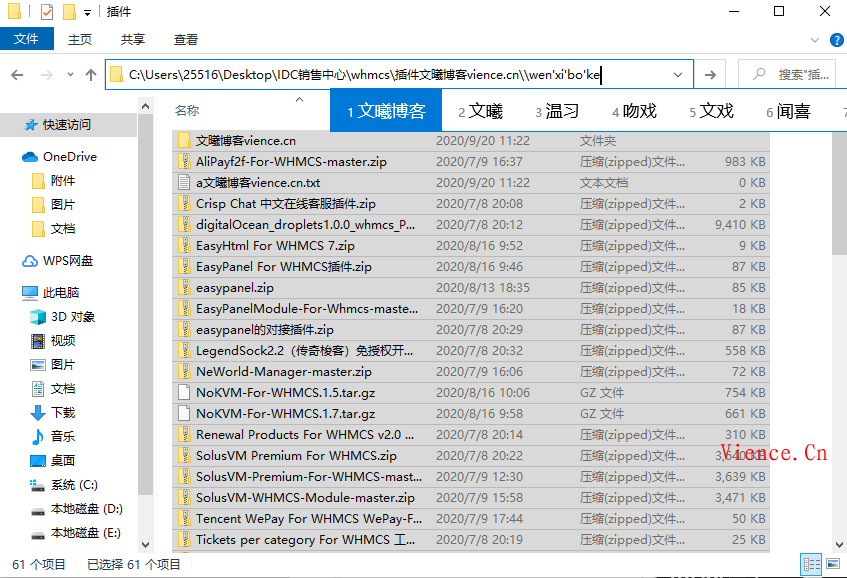
Task: Open the recent locations dropdown beside the navigation arrows
Action: 70,74
